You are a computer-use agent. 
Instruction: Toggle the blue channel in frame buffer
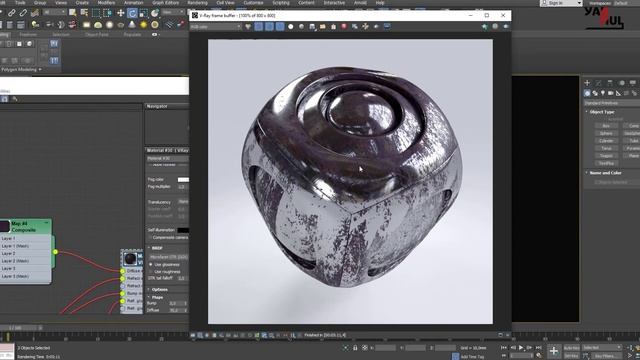tap(280, 27)
